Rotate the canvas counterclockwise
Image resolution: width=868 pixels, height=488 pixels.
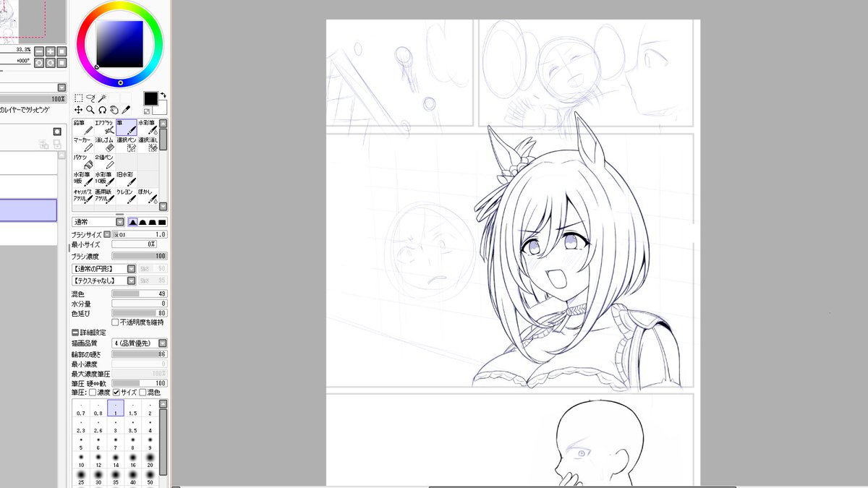pyautogui.click(x=38, y=62)
